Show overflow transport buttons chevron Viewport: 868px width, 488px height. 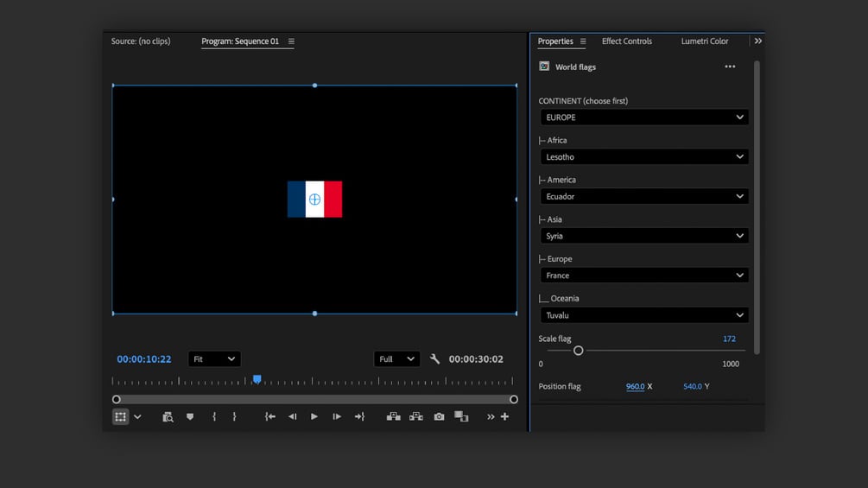click(x=491, y=416)
